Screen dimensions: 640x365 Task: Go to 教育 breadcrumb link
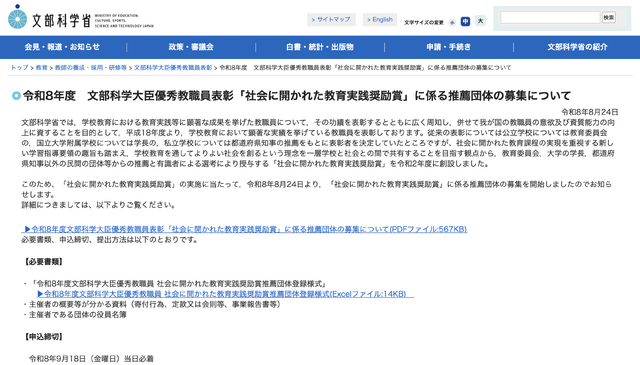pos(42,68)
